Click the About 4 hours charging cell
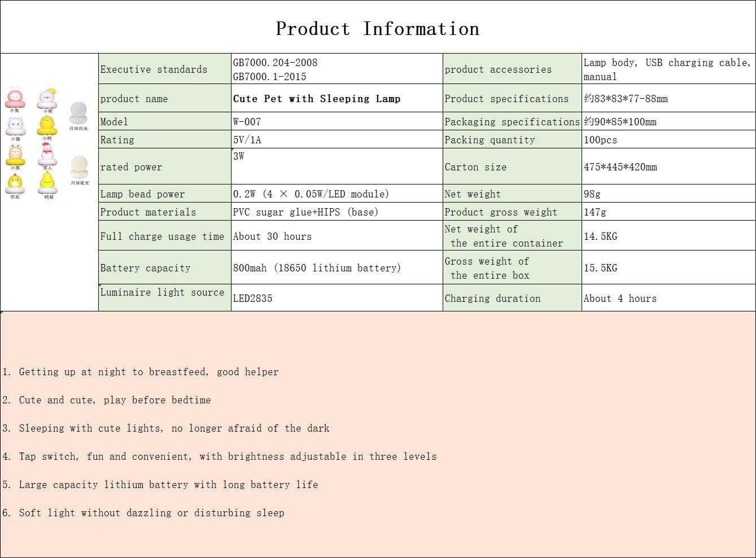The image size is (756, 558). pos(668,298)
